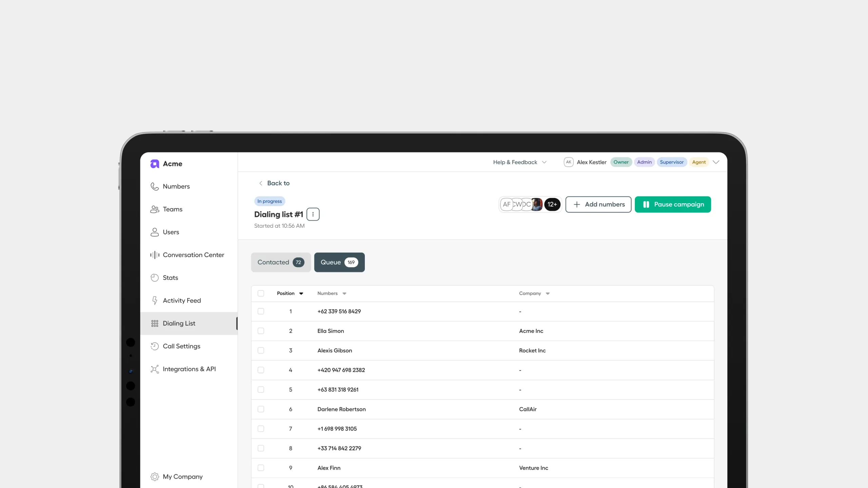Click the In progress status badge
The width and height of the screenshot is (868, 488).
[x=270, y=201]
